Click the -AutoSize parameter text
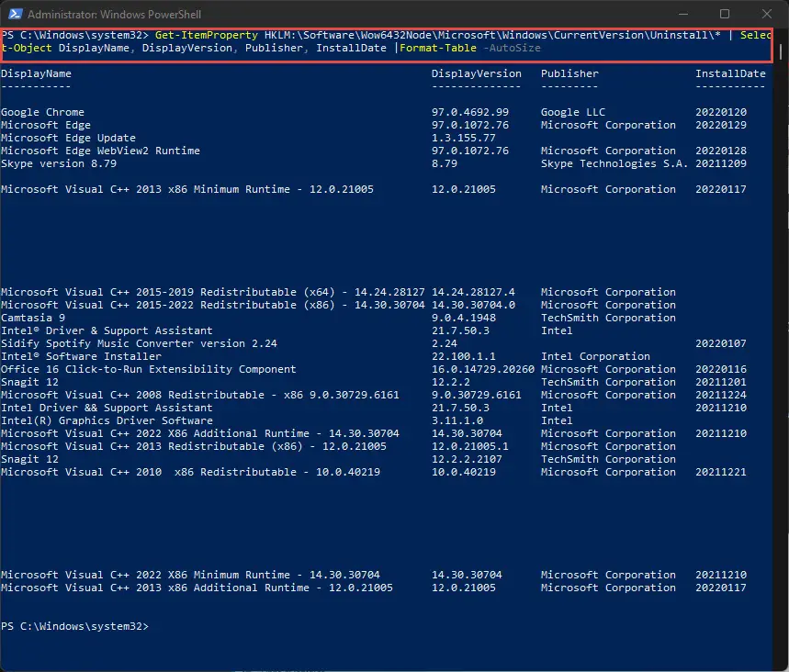The width and height of the screenshot is (789, 672). point(512,49)
